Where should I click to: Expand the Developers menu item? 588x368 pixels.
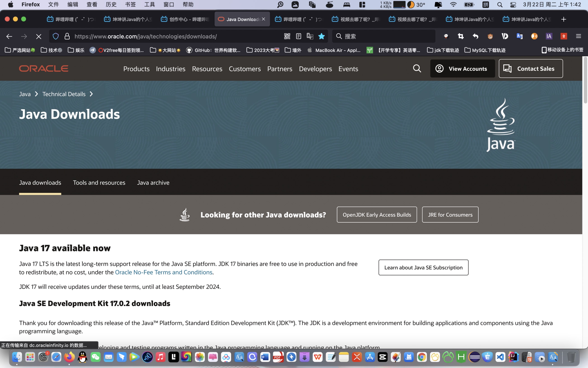(x=315, y=68)
